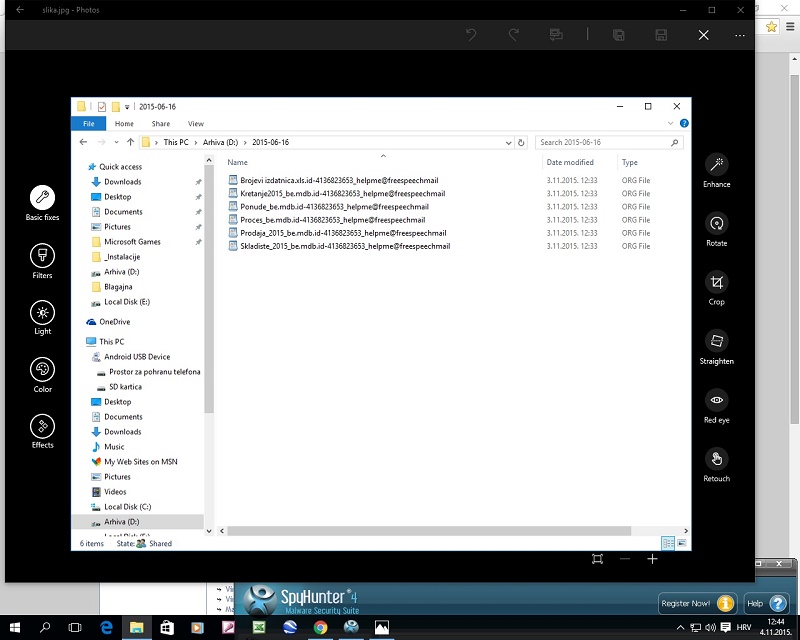Screen dimensions: 800x640
Task: Select the Crop tool
Action: pyautogui.click(x=716, y=282)
